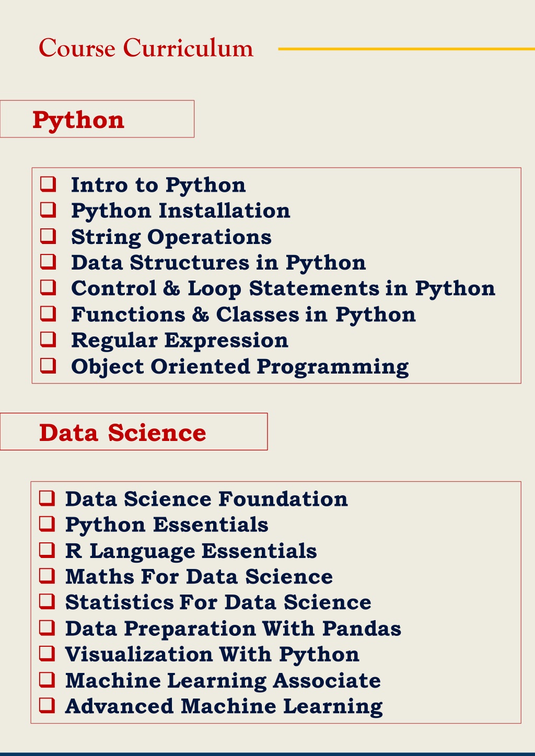Tick the Object Oriented Programming checkbox
This screenshot has height=756, width=535.
click(x=48, y=366)
